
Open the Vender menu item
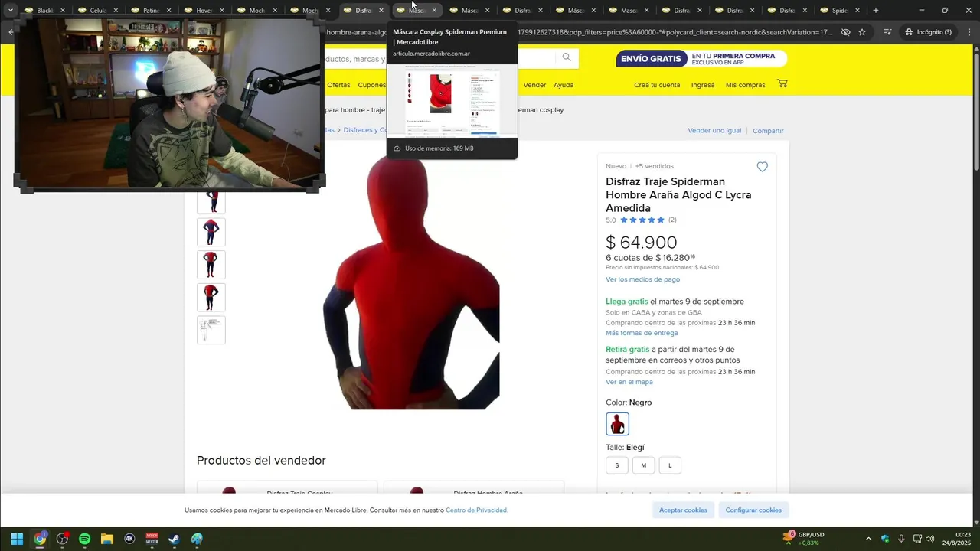pos(534,85)
